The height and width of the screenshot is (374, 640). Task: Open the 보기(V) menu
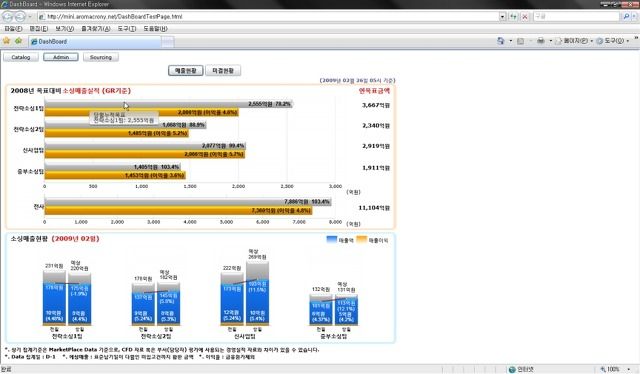[x=64, y=29]
